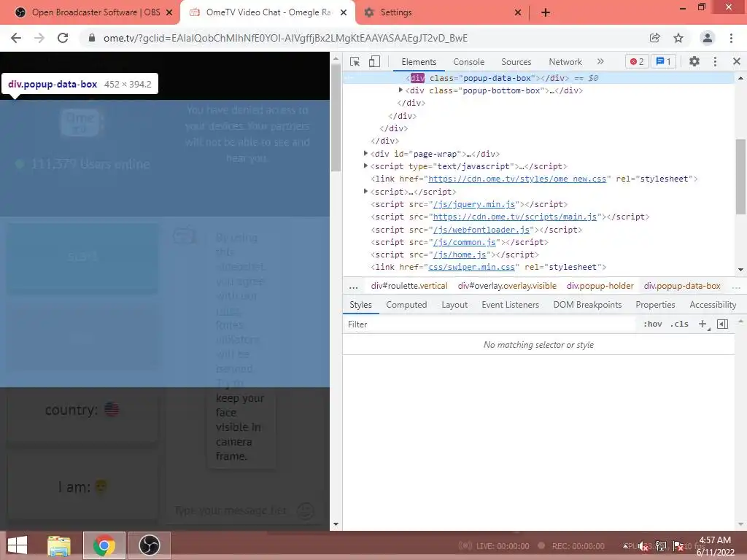This screenshot has width=747, height=560.
Task: Click the Elements panel vertical scrollbar thumb
Action: pyautogui.click(x=740, y=176)
